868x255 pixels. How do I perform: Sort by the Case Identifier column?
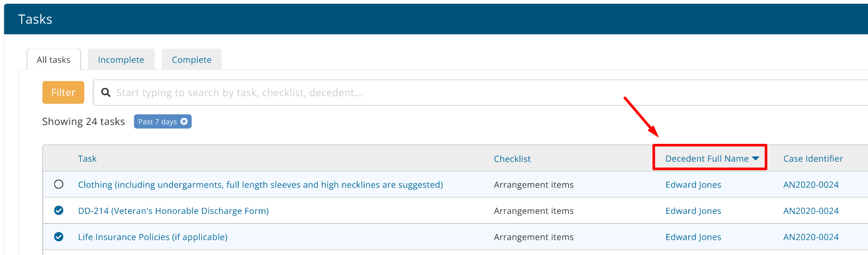pyautogui.click(x=813, y=159)
